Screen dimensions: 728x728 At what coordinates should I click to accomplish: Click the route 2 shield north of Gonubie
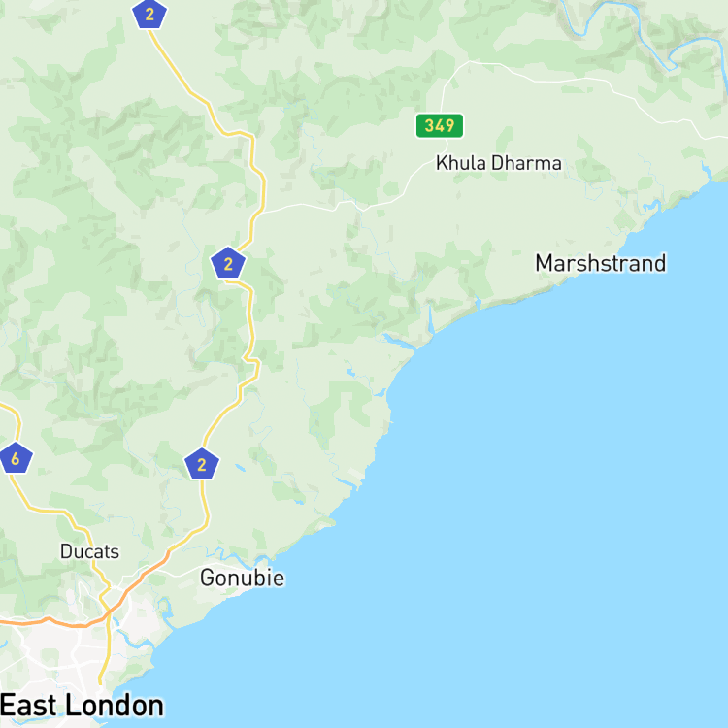pyautogui.click(x=202, y=464)
